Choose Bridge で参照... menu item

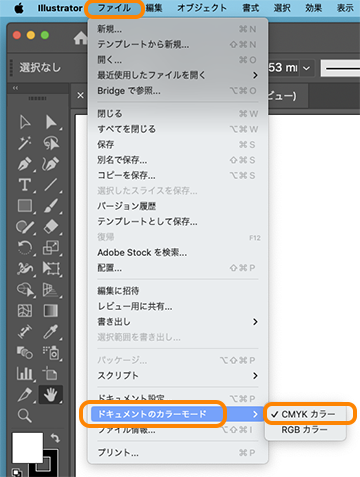click(177, 91)
